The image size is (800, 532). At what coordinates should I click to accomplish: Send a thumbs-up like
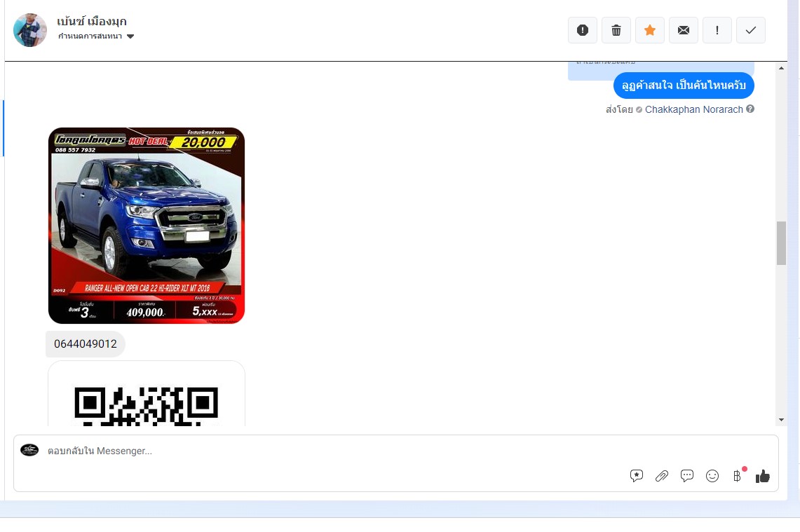[763, 476]
